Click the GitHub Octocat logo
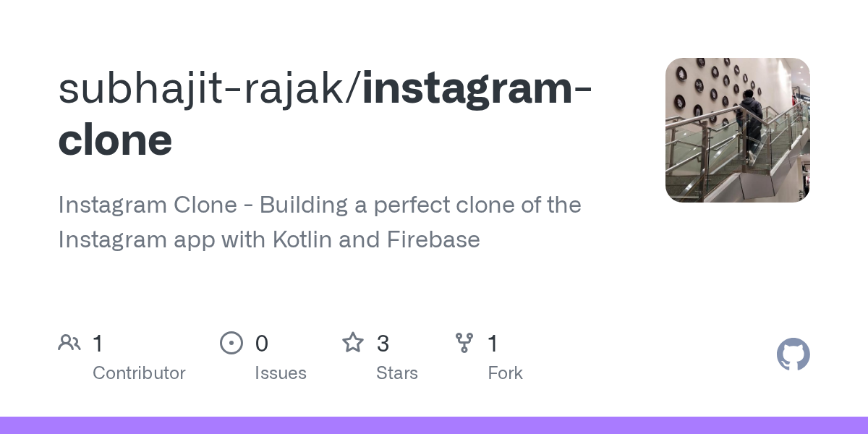Screen dimensions: 868x434 [793, 354]
